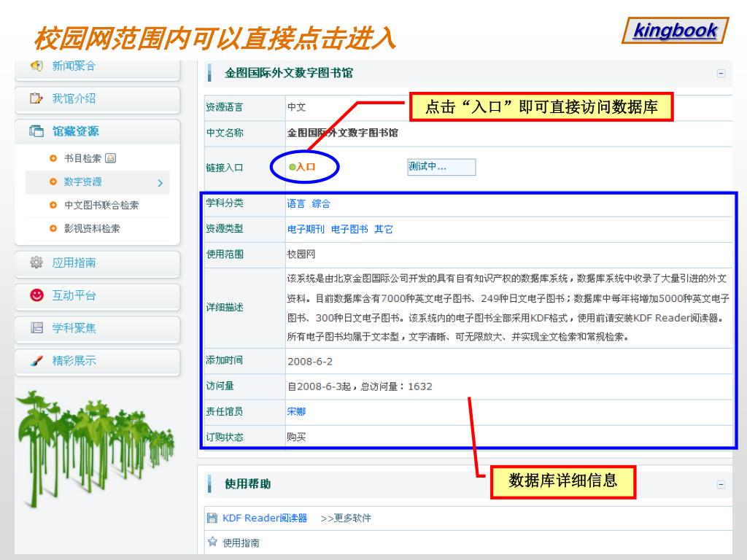Click the windows icon beside 馆藏资源
Viewport: 747px width, 560px height.
(x=36, y=131)
